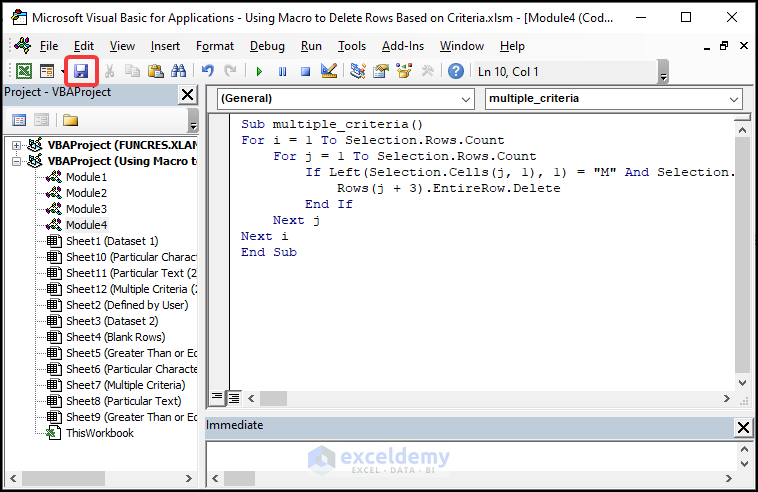Open Project Explorer toolbar icon
The height and width of the screenshot is (492, 758).
358,72
